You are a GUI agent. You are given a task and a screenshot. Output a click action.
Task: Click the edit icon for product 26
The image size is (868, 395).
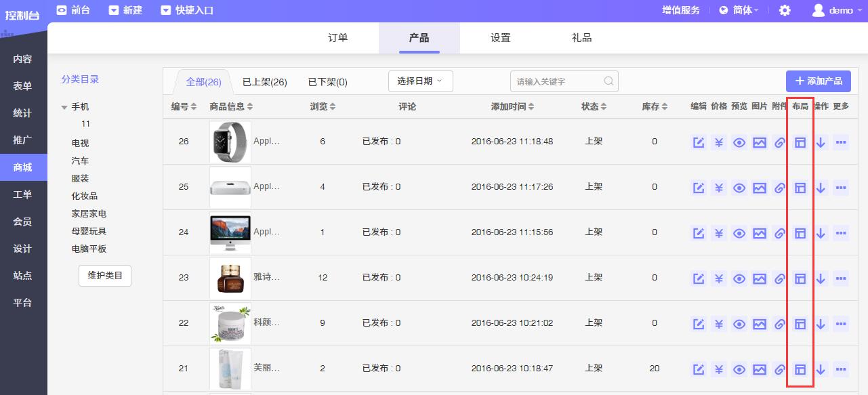(699, 142)
